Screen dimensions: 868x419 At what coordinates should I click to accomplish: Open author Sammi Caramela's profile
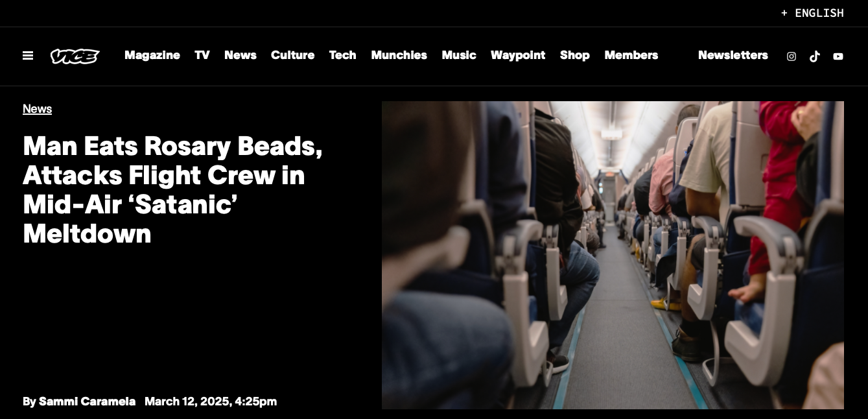[87, 401]
